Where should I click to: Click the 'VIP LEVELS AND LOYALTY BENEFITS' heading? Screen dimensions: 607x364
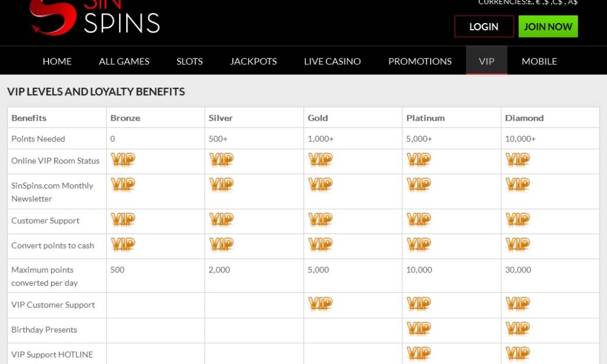96,92
